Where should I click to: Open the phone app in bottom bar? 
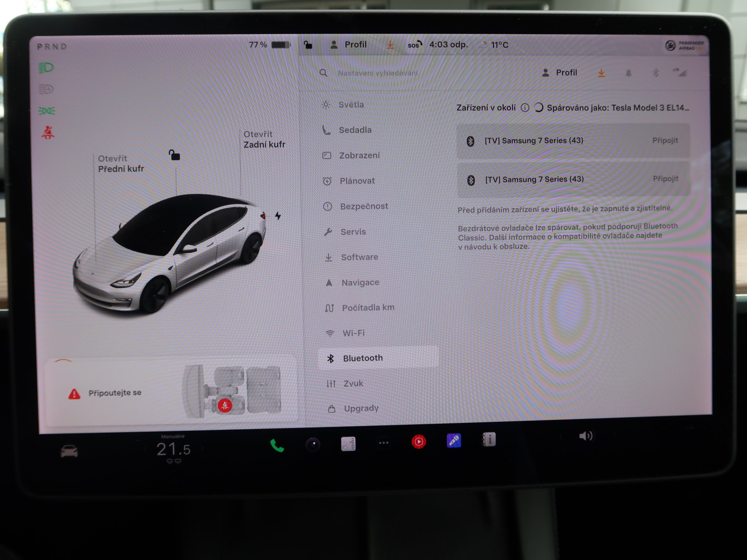click(x=277, y=446)
